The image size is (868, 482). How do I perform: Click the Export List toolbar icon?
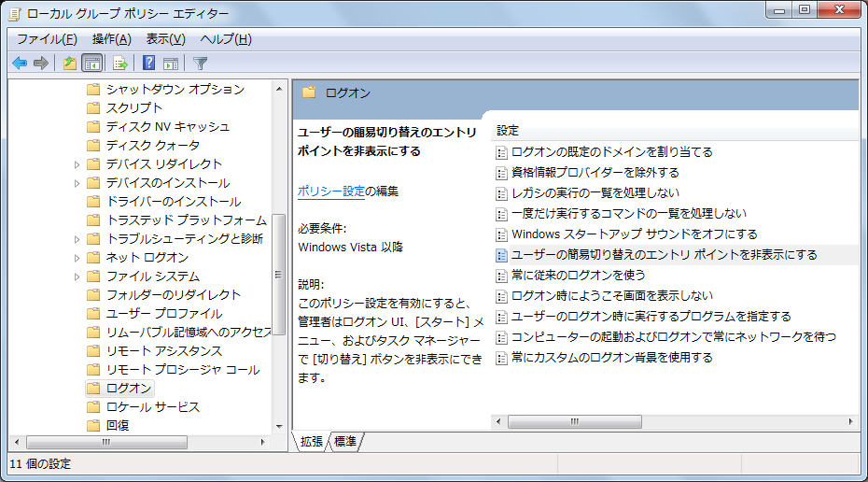pyautogui.click(x=120, y=64)
